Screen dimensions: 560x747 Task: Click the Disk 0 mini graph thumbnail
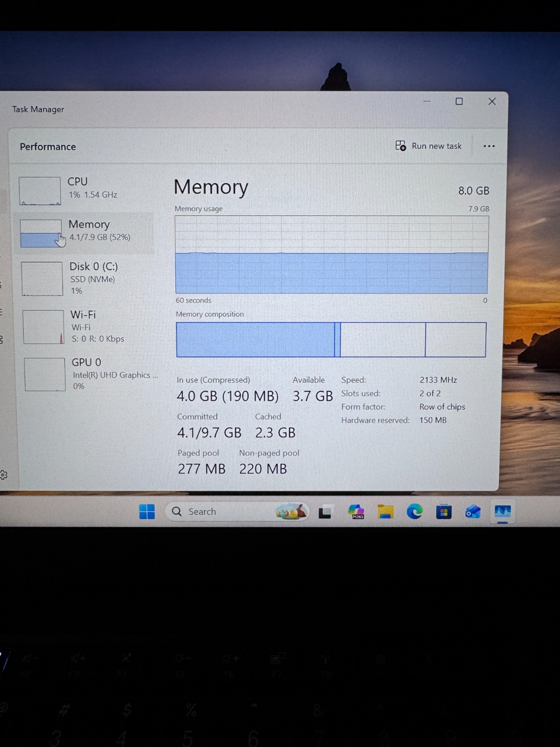click(42, 278)
